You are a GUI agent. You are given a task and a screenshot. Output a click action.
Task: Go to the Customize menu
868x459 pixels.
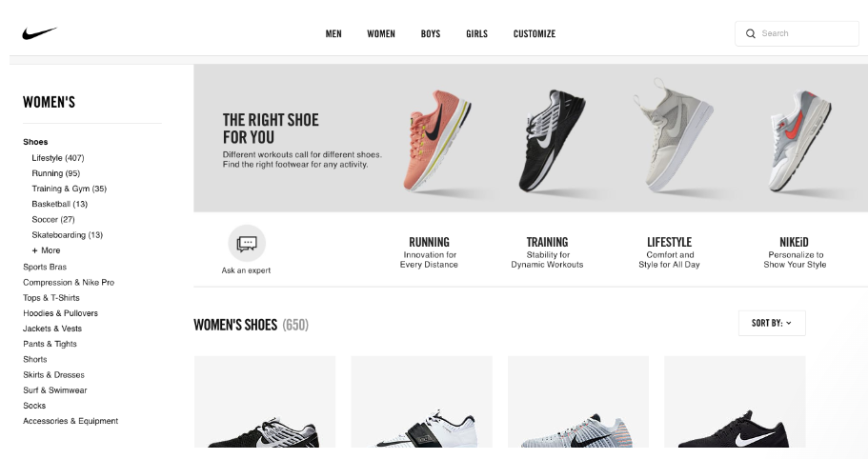tap(535, 33)
